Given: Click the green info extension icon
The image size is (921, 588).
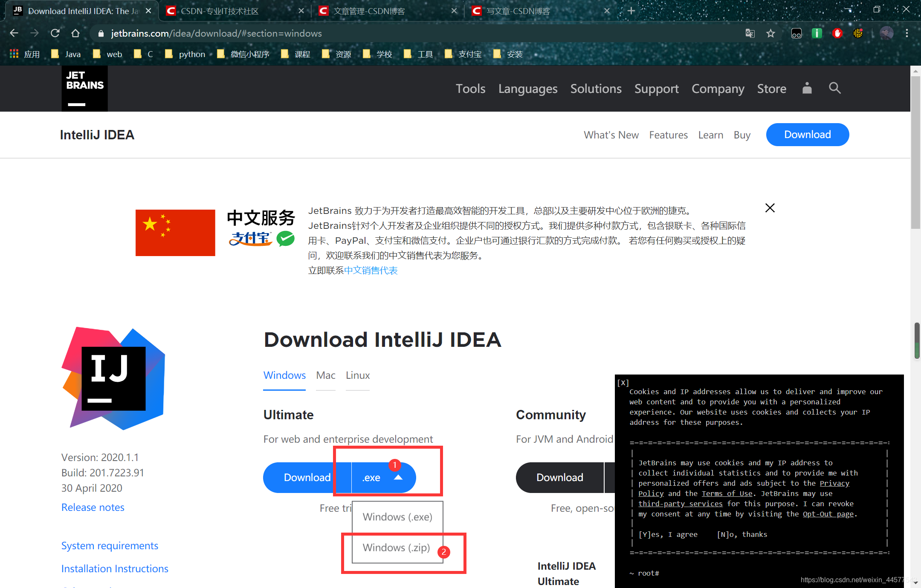Looking at the screenshot, I should tap(817, 33).
